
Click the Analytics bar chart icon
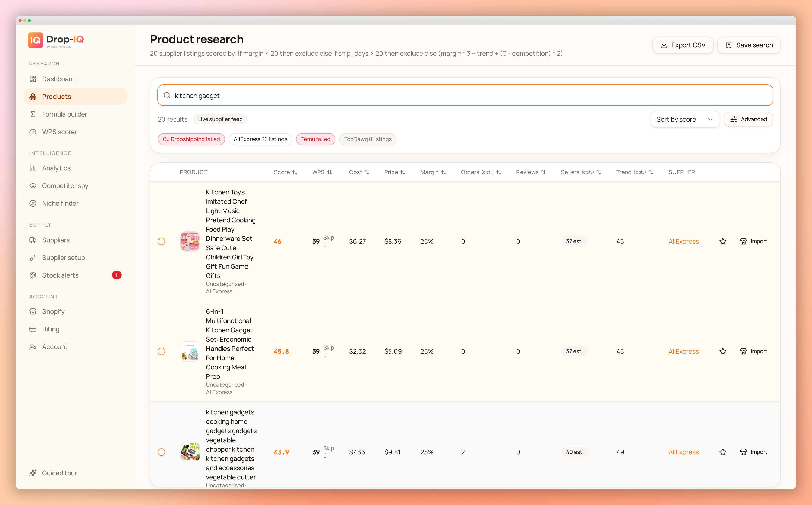click(x=33, y=168)
